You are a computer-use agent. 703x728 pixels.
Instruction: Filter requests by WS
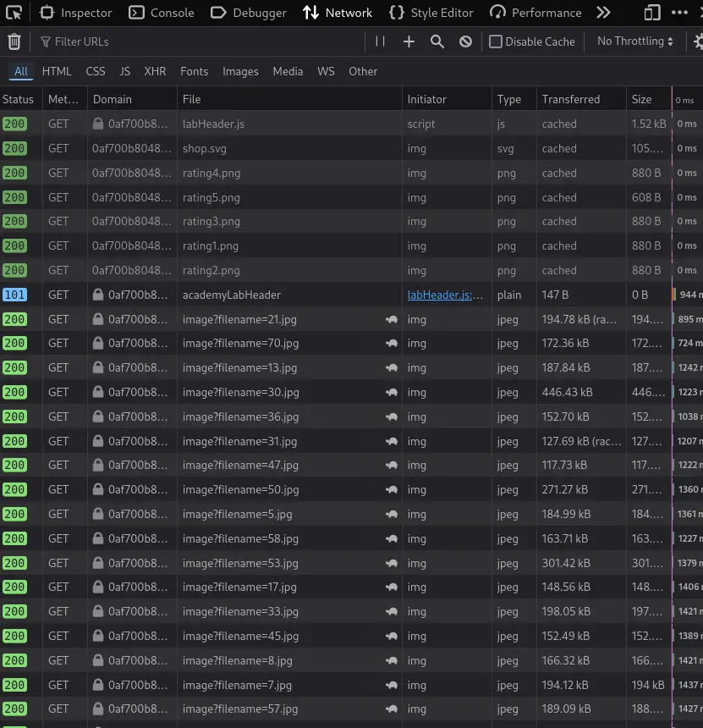[x=326, y=71]
